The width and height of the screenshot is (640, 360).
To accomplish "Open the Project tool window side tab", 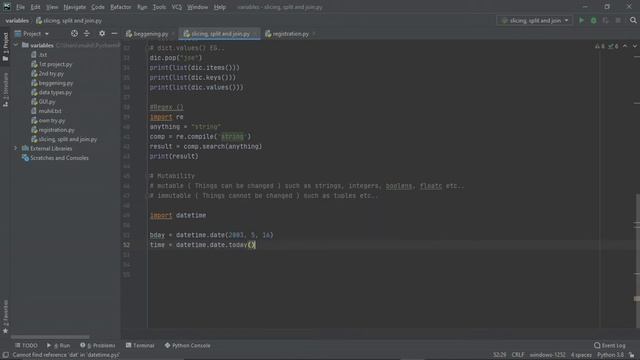I will 5,47.
